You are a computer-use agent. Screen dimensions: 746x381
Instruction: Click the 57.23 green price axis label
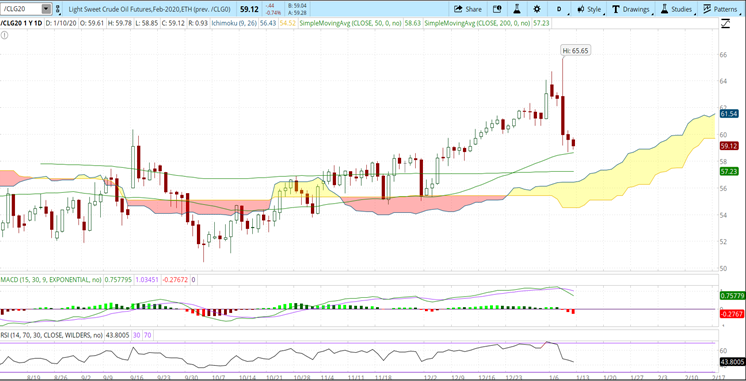click(729, 171)
